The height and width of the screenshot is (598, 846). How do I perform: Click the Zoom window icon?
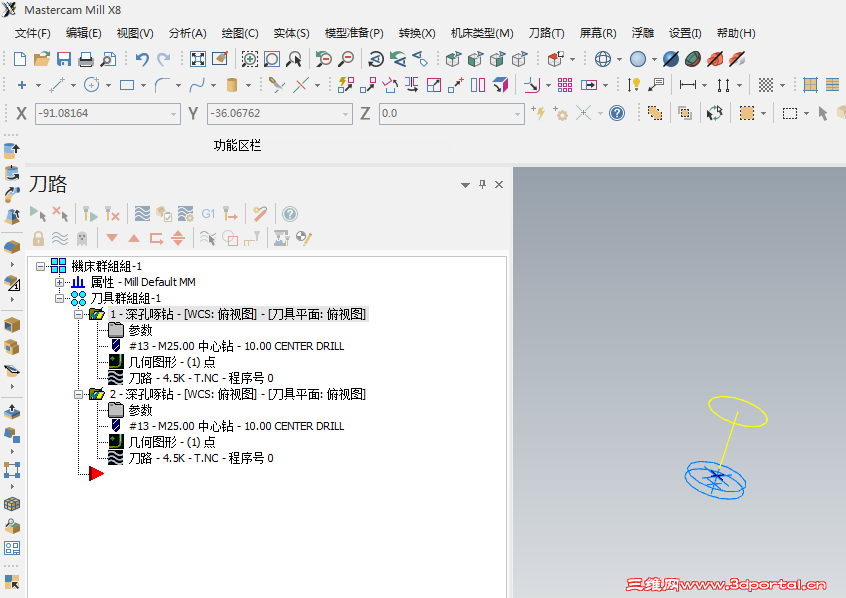click(x=250, y=59)
